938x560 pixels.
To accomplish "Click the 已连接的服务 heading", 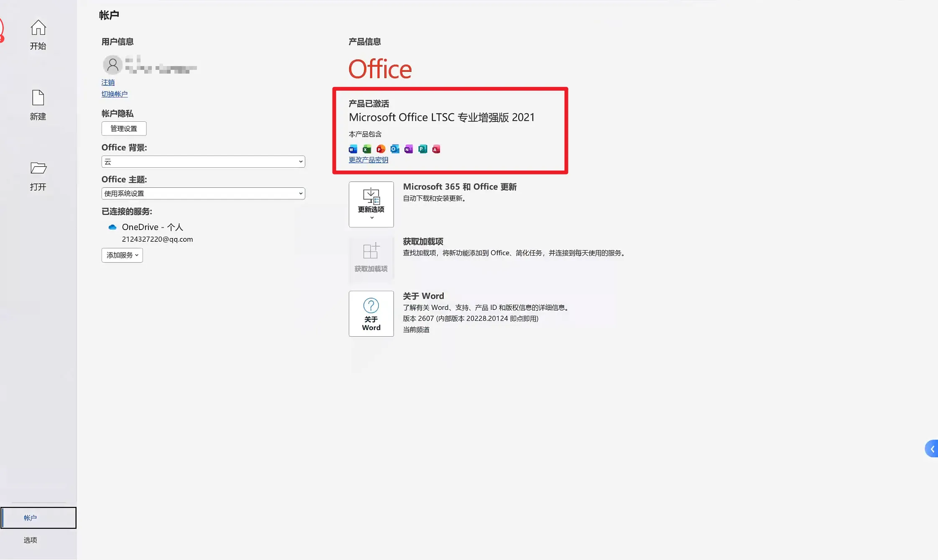I will [x=127, y=212].
